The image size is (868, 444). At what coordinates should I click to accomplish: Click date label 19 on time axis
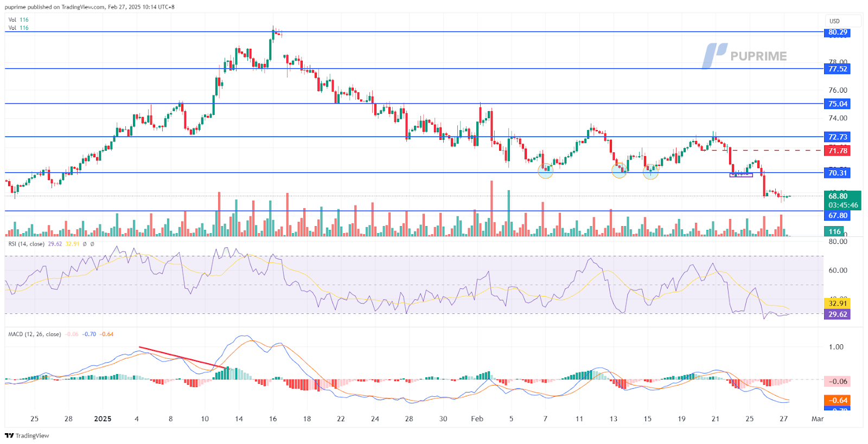coord(681,419)
